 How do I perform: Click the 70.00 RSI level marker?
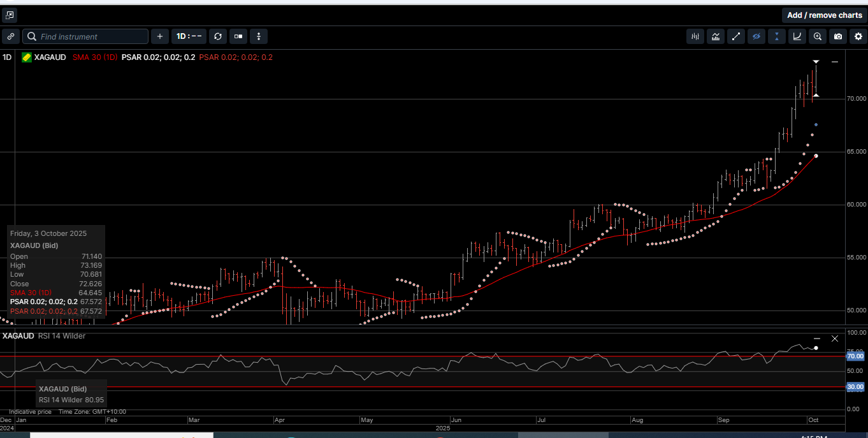(855, 357)
